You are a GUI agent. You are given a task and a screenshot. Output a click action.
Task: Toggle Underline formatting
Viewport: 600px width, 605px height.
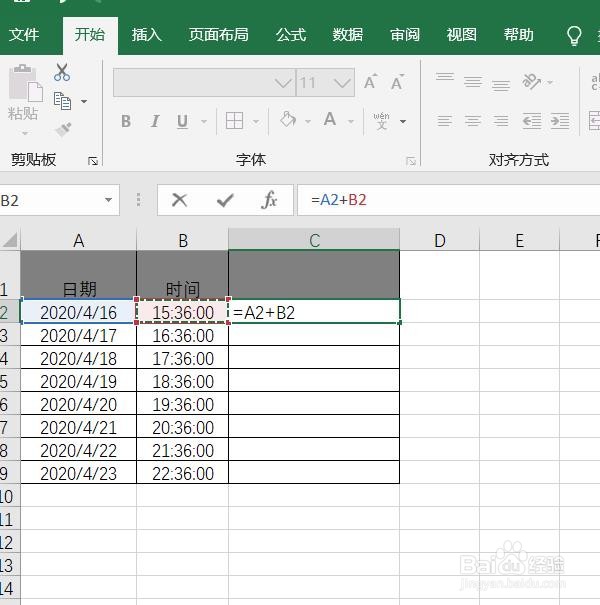click(x=182, y=121)
